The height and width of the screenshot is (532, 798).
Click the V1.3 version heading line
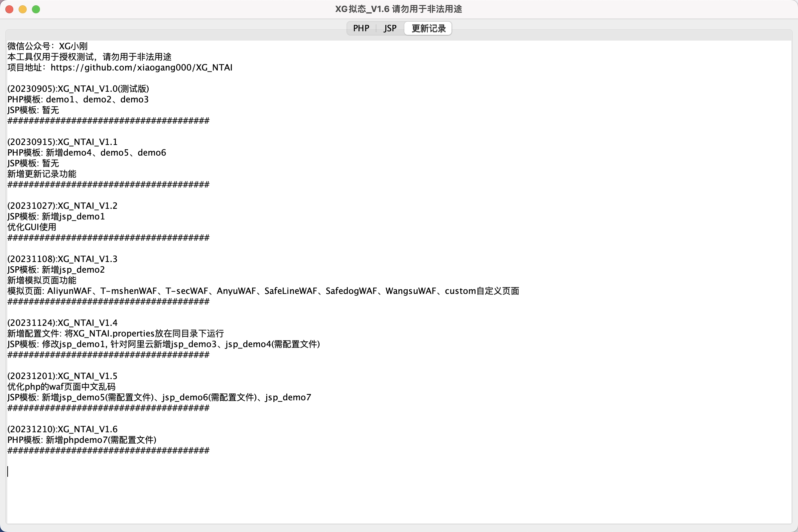point(63,259)
